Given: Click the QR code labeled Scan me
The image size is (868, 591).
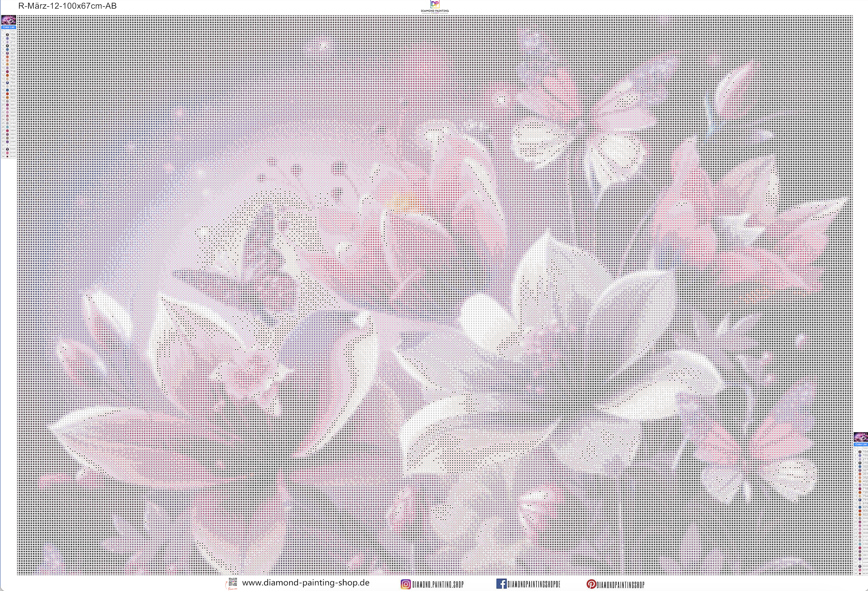Looking at the screenshot, I should [233, 582].
